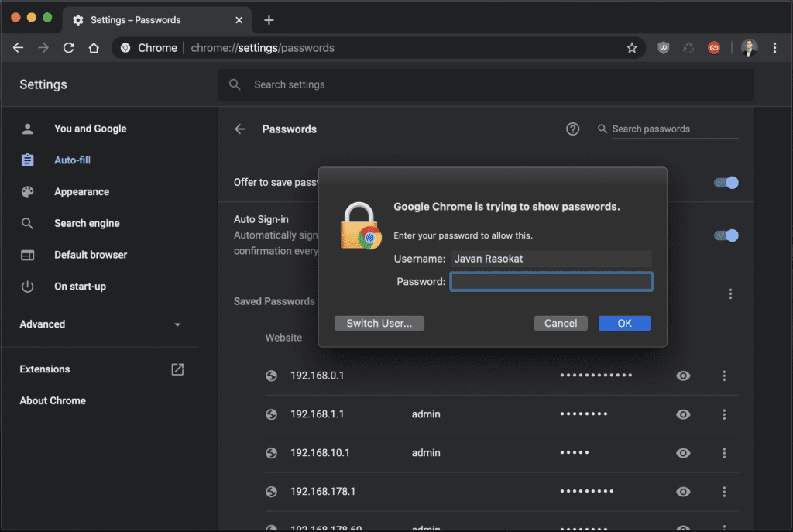This screenshot has height=532, width=793.
Task: Click the Search settings magnifier icon
Action: click(x=235, y=84)
